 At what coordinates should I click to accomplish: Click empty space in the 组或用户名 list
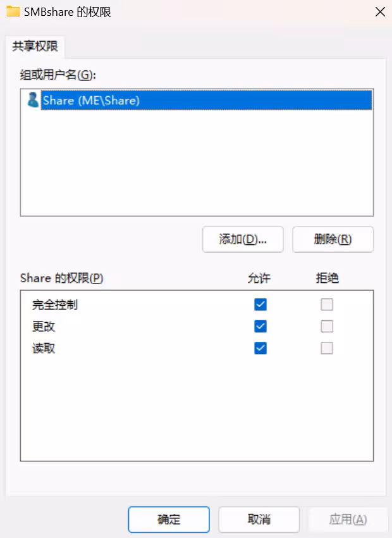[x=197, y=163]
